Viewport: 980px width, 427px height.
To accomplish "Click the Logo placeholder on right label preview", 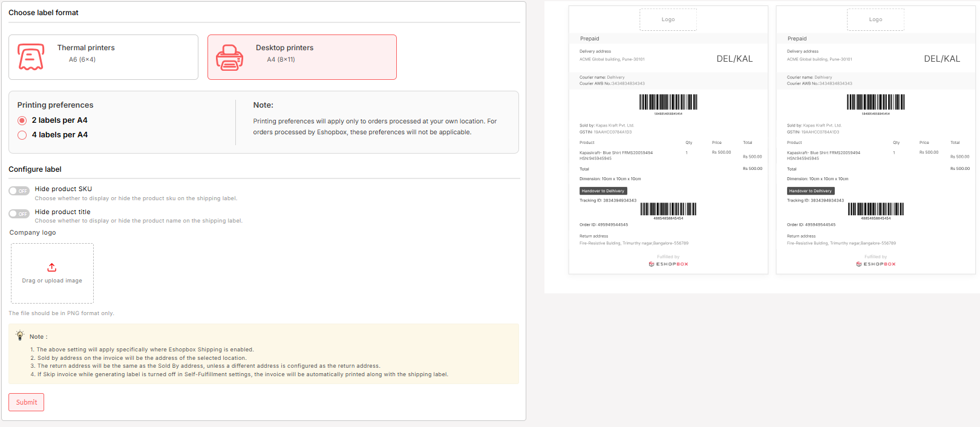I will tap(875, 19).
